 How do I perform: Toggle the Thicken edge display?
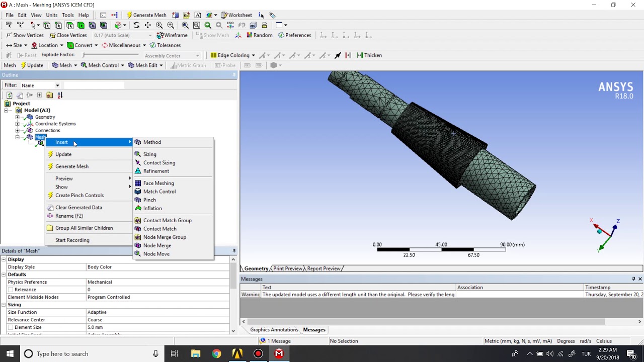point(369,55)
